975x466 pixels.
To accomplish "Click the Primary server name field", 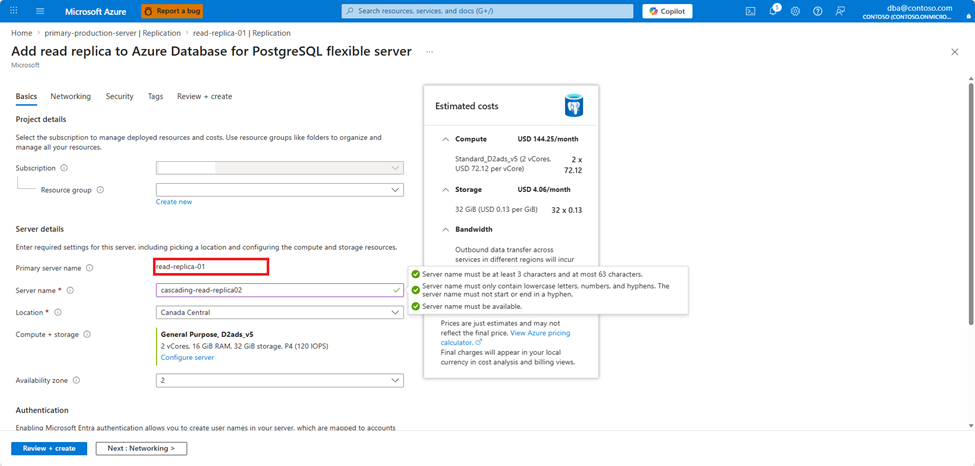I will click(212, 267).
